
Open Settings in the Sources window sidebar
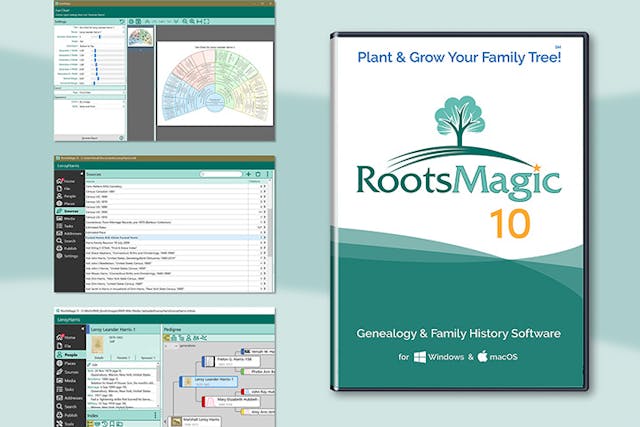(x=67, y=256)
